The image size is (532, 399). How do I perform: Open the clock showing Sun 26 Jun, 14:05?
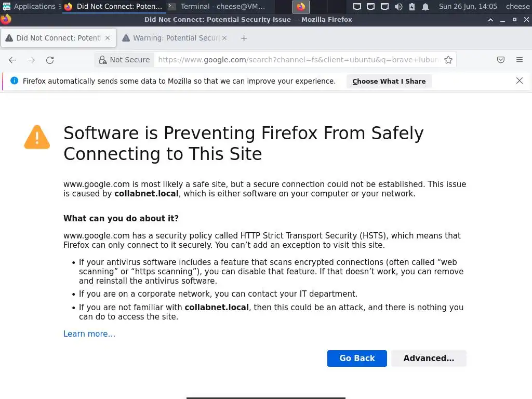(468, 6)
